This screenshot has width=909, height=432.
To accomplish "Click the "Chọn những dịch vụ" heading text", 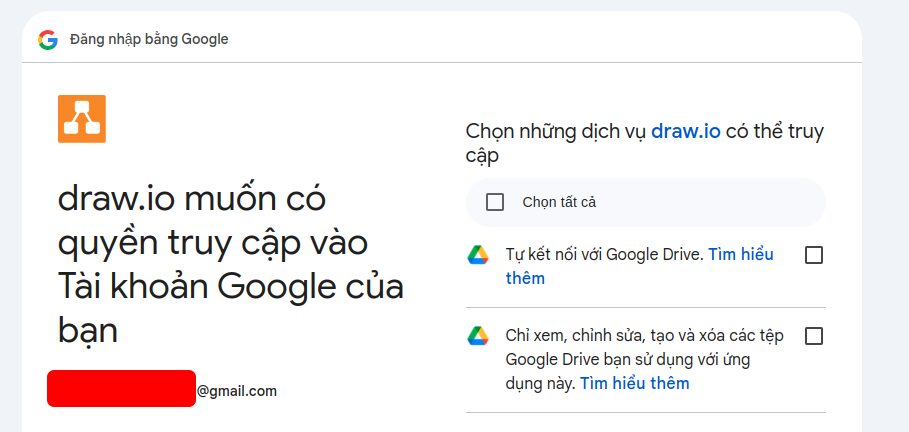I will click(x=557, y=132).
